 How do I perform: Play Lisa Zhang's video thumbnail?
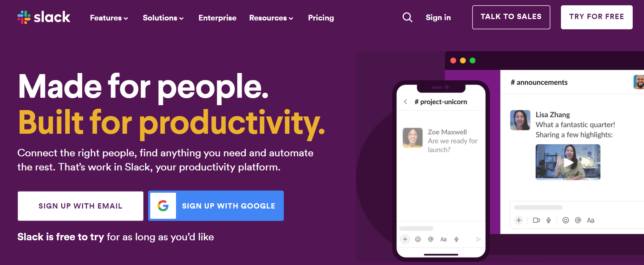click(568, 162)
